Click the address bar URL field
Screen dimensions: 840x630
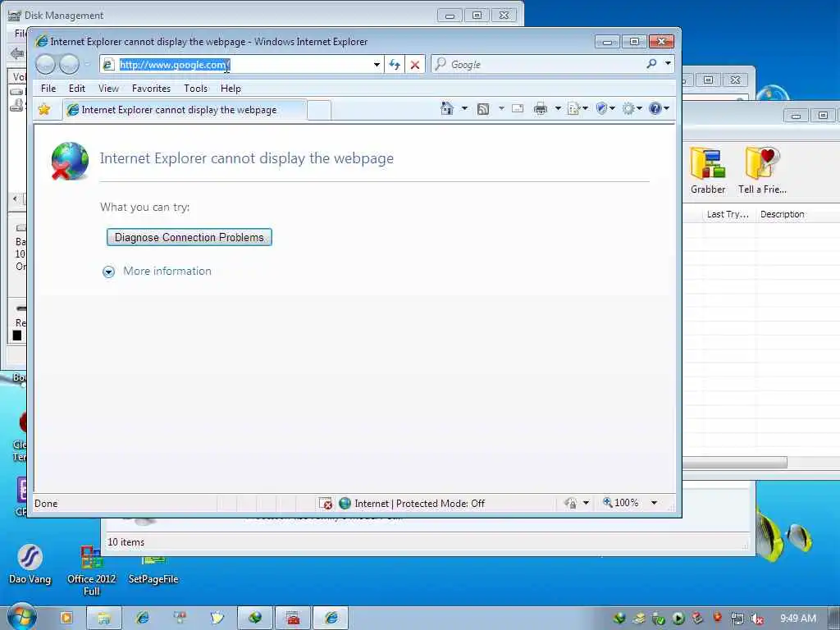pos(244,65)
